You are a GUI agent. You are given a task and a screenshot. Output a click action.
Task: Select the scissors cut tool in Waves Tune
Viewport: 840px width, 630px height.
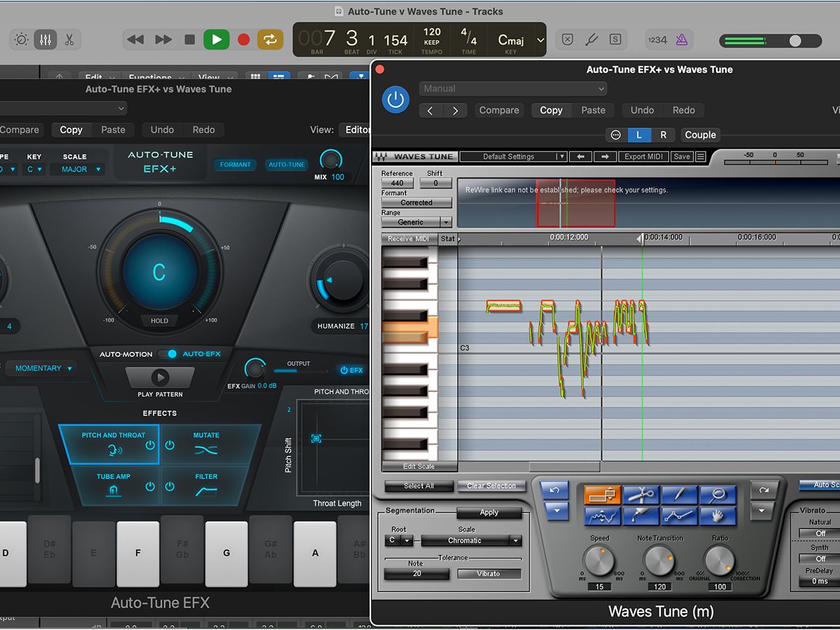pyautogui.click(x=640, y=495)
